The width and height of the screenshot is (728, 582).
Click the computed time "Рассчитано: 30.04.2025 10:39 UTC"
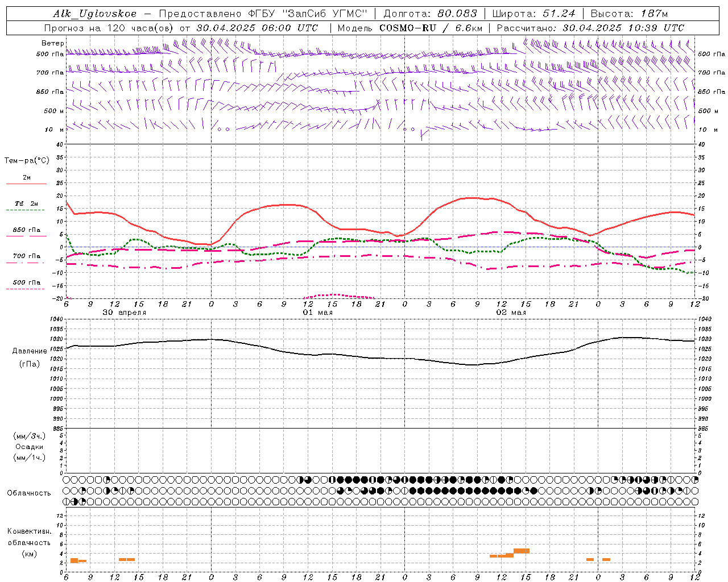(x=590, y=28)
